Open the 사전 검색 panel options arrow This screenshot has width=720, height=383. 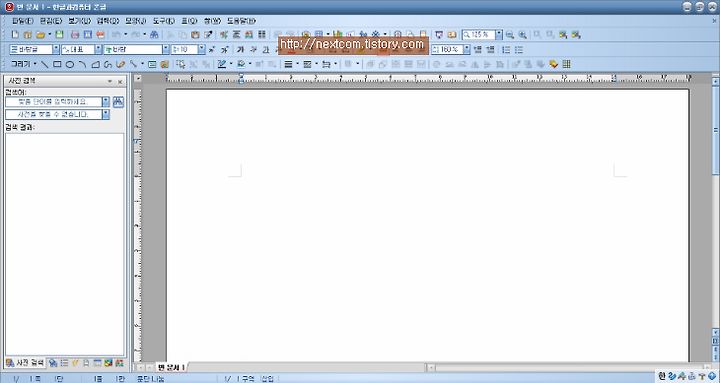(110, 82)
